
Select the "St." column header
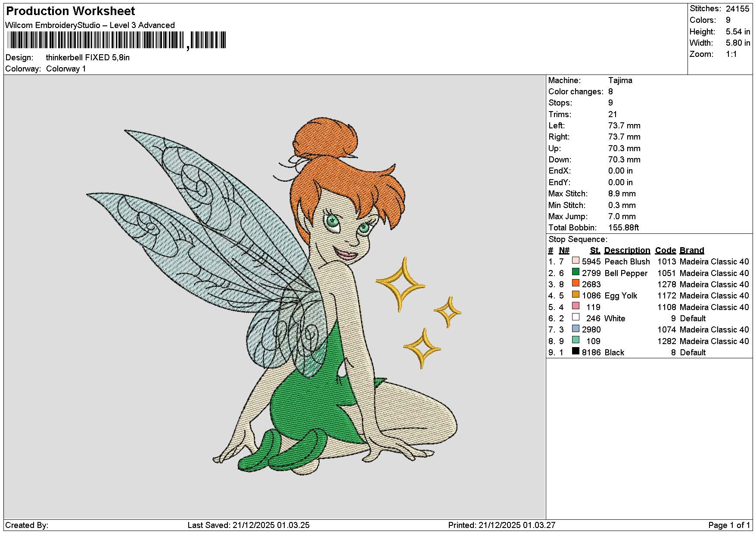[595, 251]
